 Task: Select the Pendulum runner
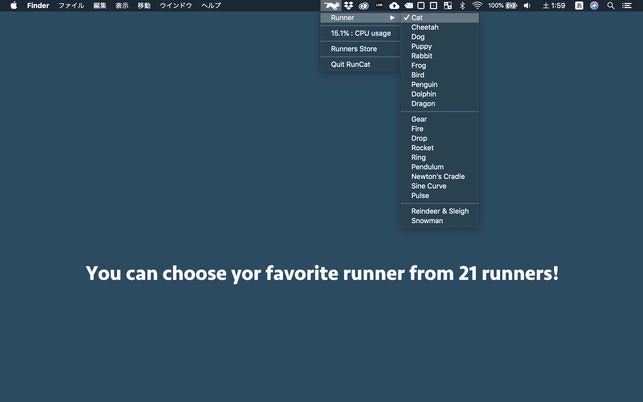440,167
